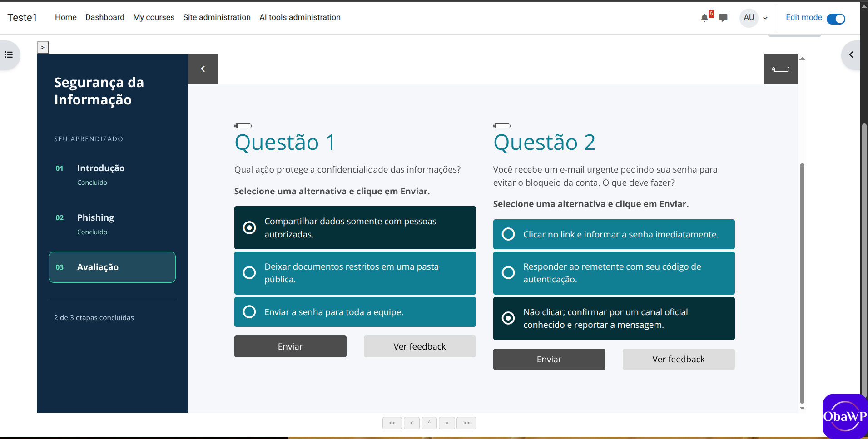868x439 pixels.
Task: Open the 02 Phishing step
Action: 112,224
